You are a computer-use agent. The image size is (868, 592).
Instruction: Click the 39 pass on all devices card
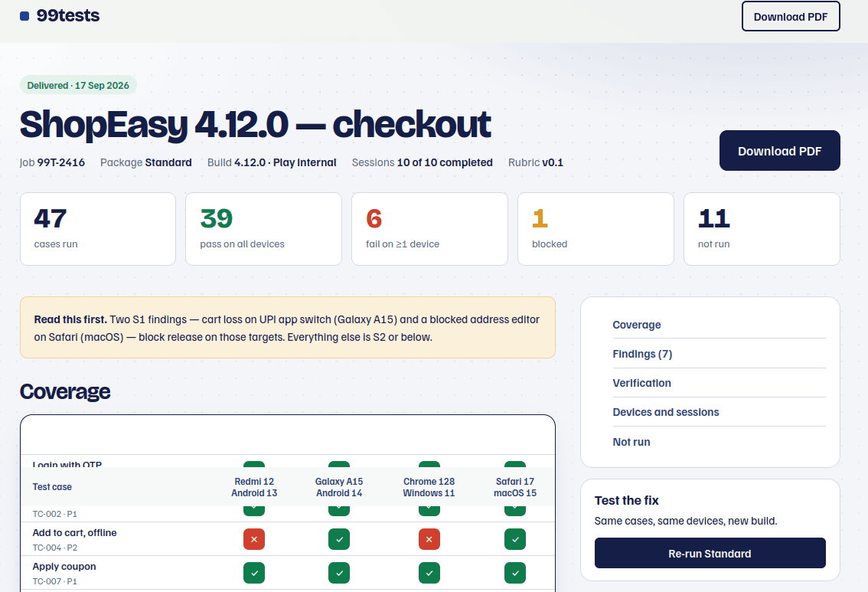263,229
